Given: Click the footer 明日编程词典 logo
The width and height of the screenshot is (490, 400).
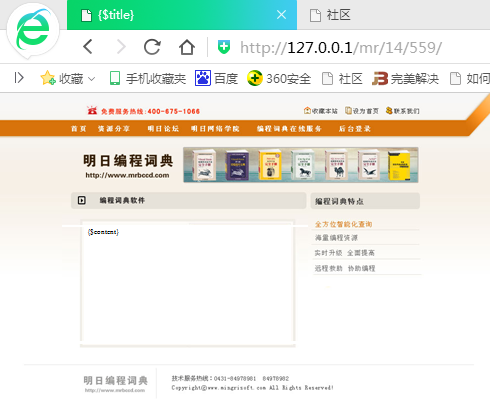Looking at the screenshot, I should tap(115, 383).
